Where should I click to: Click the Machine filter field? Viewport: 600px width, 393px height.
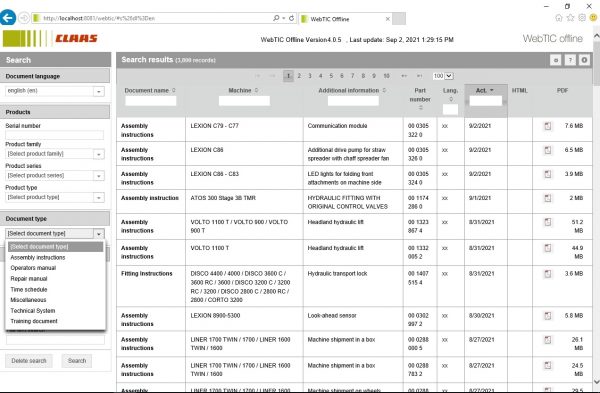click(x=244, y=101)
